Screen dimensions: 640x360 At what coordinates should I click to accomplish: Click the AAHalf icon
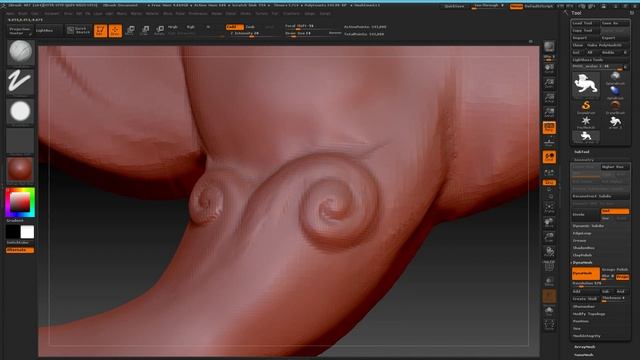(549, 113)
